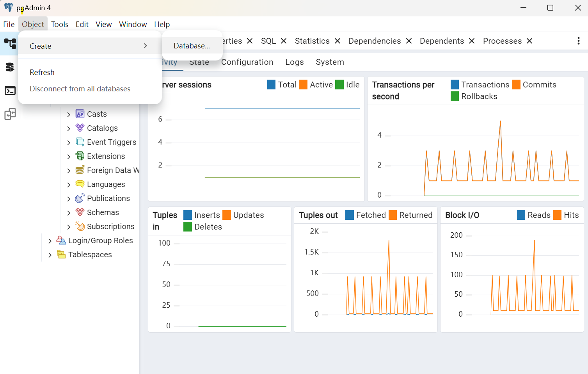
Task: Click the blue Total legend swatch
Action: [x=272, y=85]
